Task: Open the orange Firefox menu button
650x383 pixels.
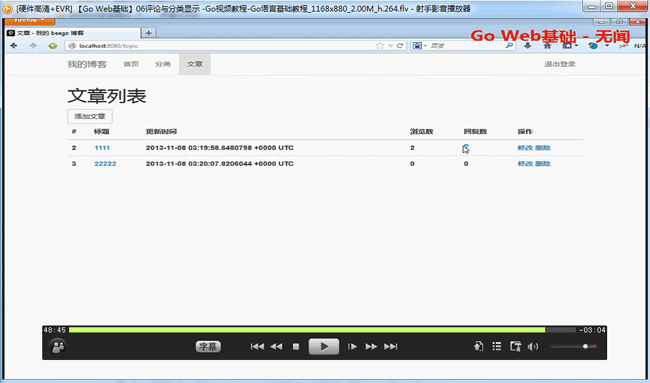Action: [29, 20]
